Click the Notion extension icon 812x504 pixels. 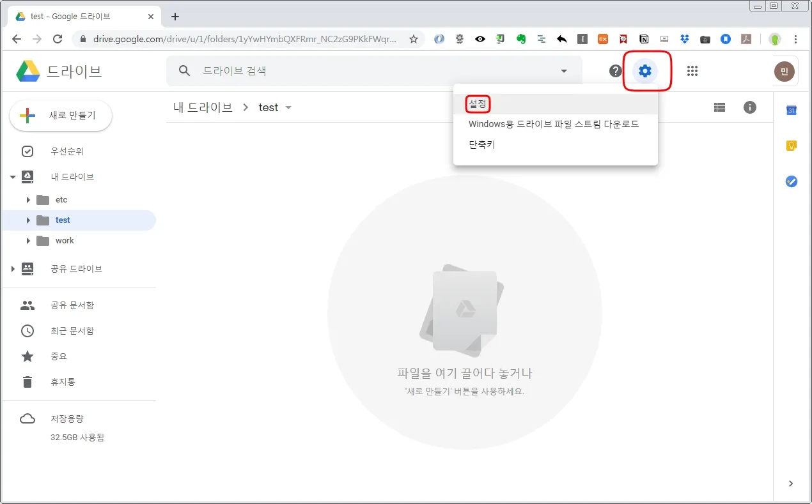[x=644, y=39]
